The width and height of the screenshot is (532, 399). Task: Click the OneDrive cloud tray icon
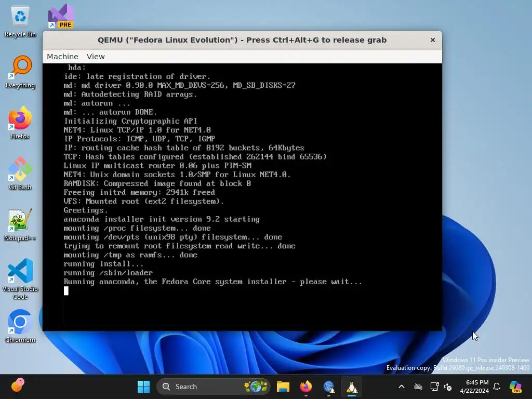(418, 387)
